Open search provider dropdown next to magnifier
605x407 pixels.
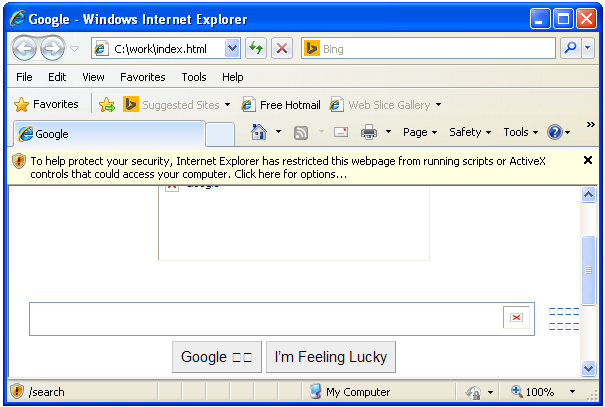point(588,48)
